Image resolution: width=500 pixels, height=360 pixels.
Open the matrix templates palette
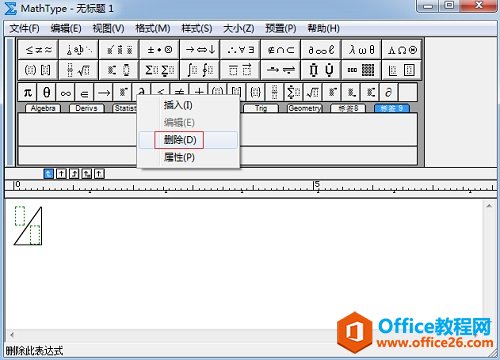(x=361, y=70)
